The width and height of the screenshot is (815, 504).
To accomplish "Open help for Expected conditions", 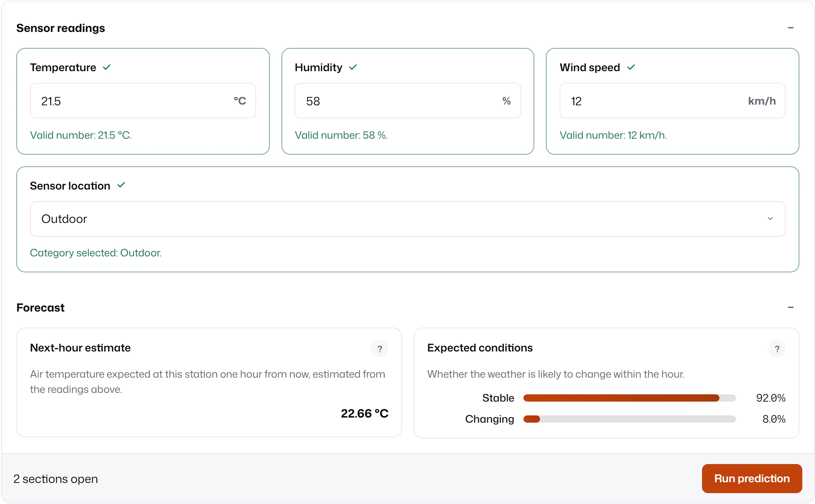I will tap(777, 349).
